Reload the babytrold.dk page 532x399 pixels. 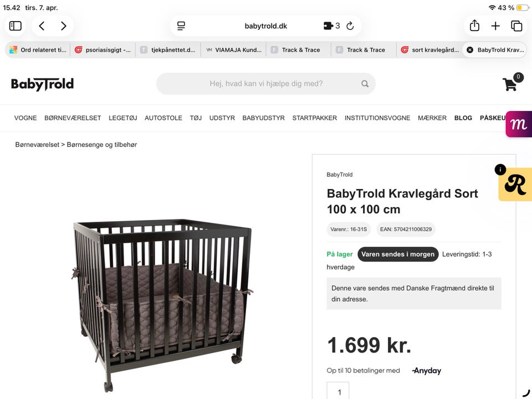coord(350,26)
